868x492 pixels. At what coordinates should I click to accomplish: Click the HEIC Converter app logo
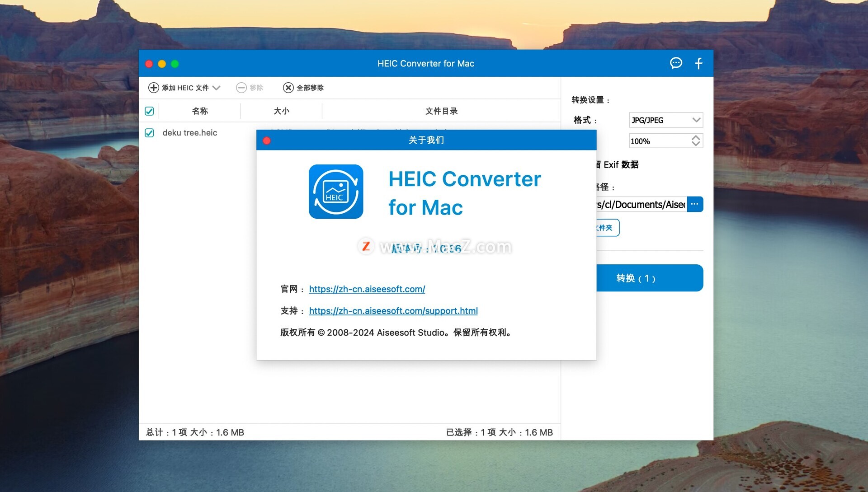point(336,192)
